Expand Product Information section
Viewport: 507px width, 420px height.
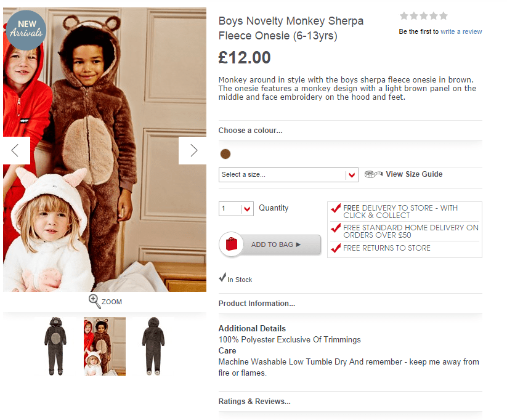(x=256, y=304)
